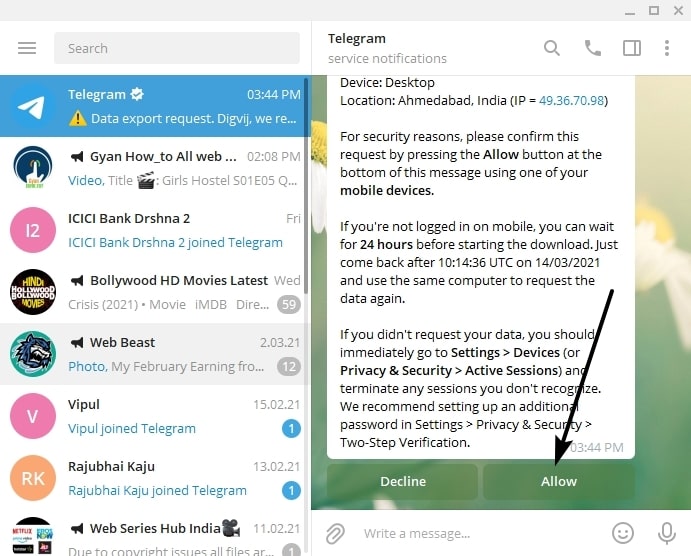This screenshot has width=691, height=556.
Task: Click the 2.03.21 date on Web Beast
Action: 280,342
